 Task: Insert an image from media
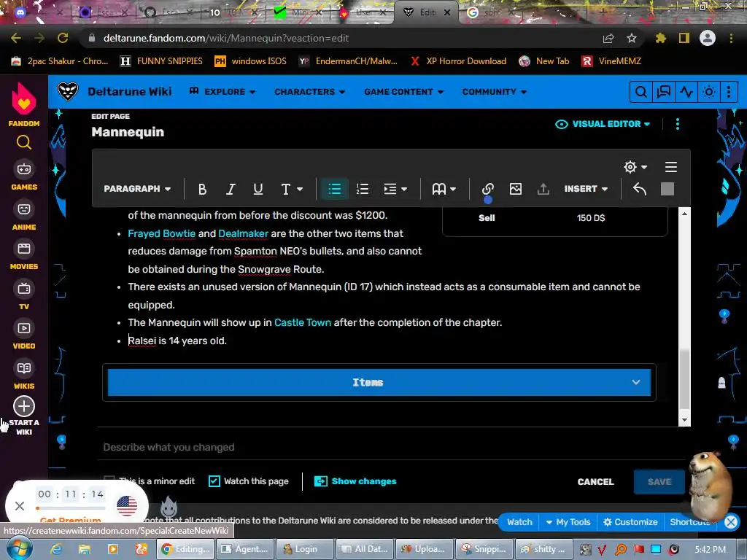516,189
